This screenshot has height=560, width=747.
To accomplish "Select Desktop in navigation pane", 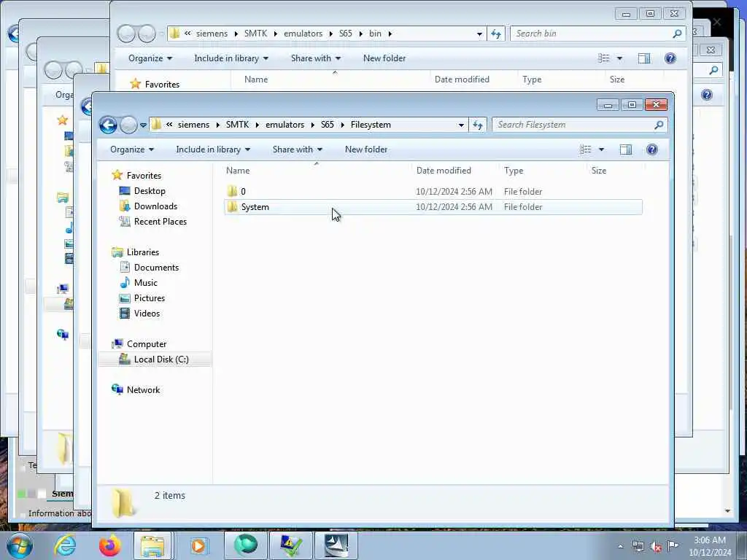I will point(150,191).
